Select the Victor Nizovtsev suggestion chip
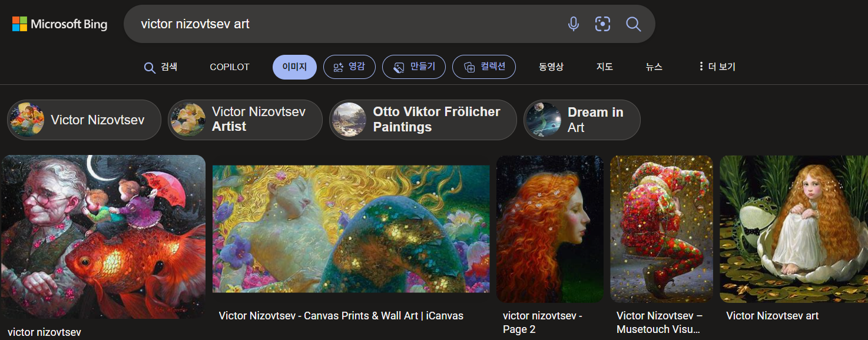Screen dimensions: 868x340 84,120
